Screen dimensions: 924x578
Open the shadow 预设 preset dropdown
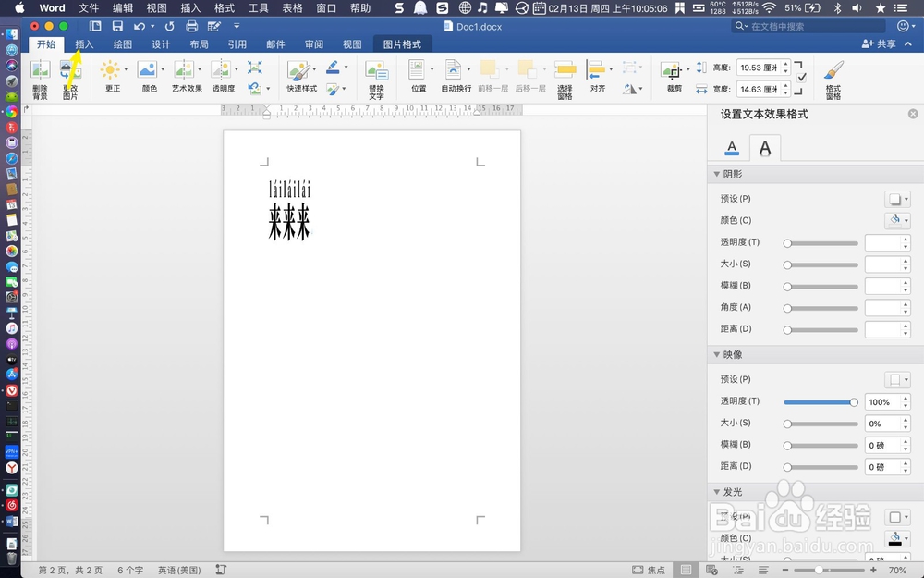[897, 199]
